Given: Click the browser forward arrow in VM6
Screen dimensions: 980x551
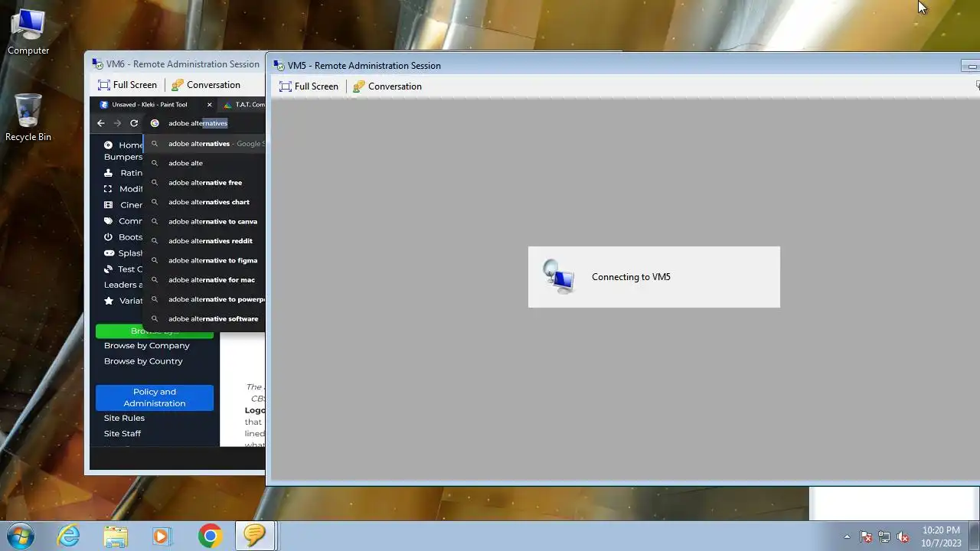Looking at the screenshot, I should [x=117, y=123].
